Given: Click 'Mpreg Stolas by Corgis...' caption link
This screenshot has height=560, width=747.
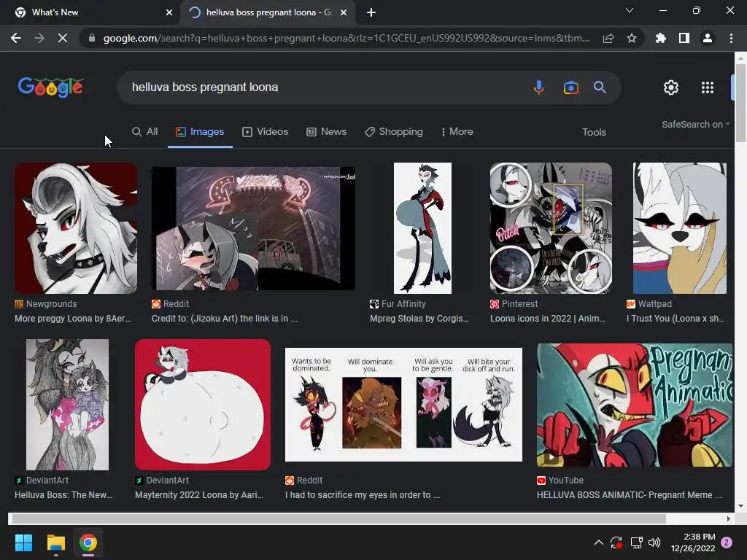Looking at the screenshot, I should pos(419,319).
